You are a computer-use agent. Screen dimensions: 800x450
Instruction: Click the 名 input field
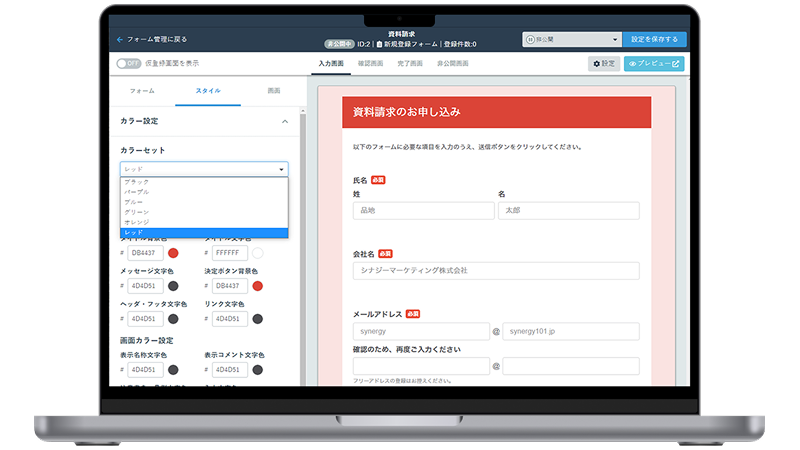[x=568, y=211]
